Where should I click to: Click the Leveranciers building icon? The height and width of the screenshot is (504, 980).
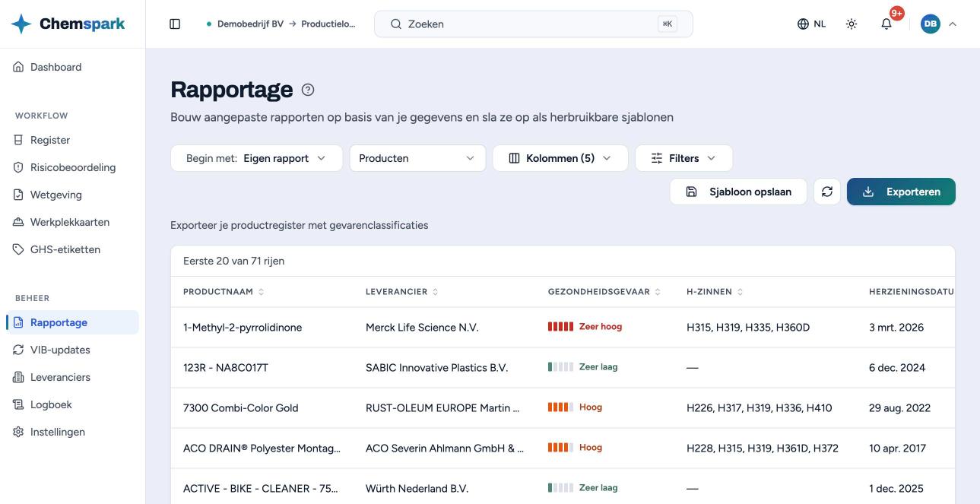click(19, 377)
